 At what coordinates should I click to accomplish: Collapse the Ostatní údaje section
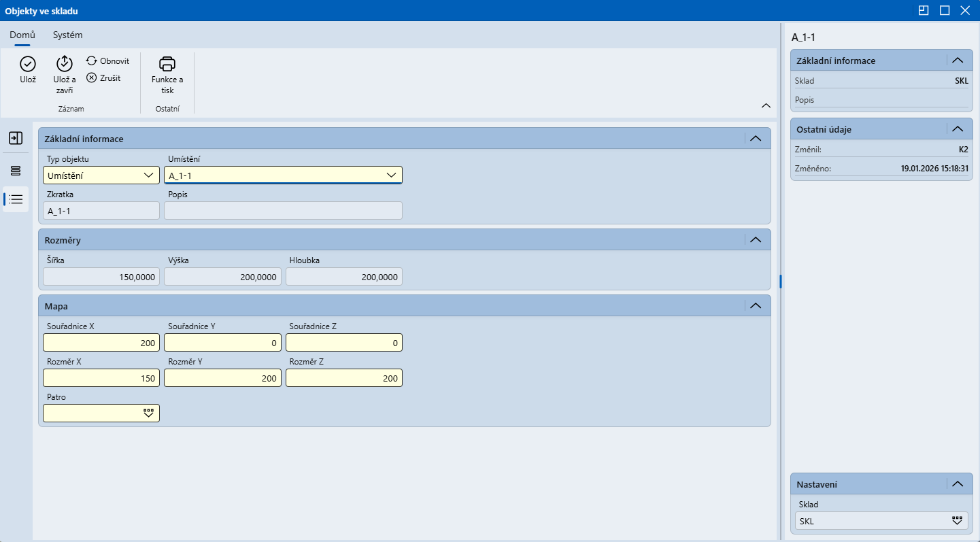(x=958, y=129)
